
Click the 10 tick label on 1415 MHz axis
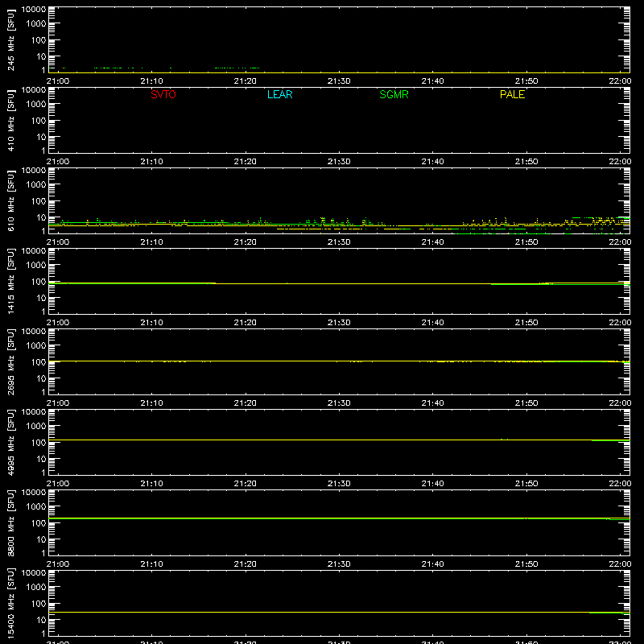[x=41, y=298]
